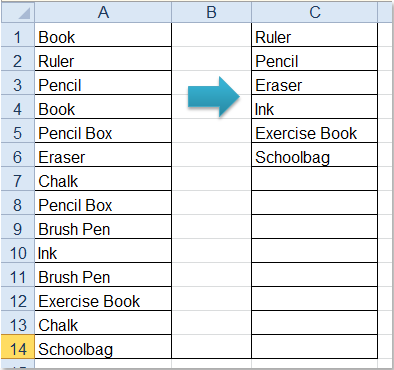Select row 1 header
The height and width of the screenshot is (370, 394).
click(18, 35)
